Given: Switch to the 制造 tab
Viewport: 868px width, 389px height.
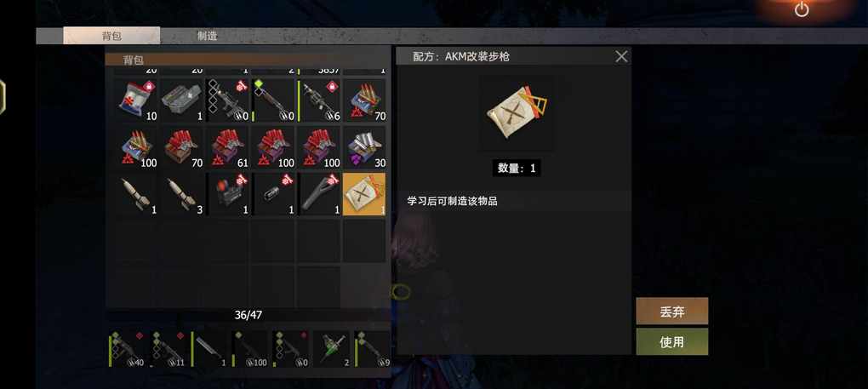Looking at the screenshot, I should coord(208,36).
